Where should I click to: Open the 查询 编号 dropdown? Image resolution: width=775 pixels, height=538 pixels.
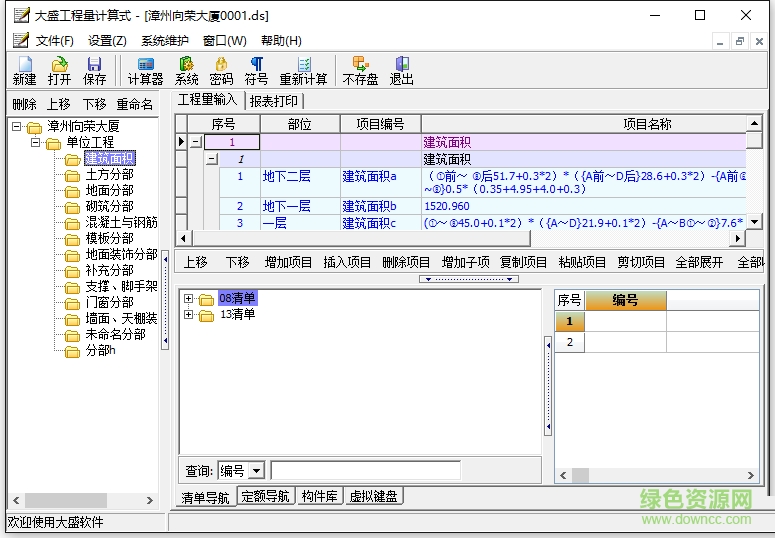click(x=256, y=471)
